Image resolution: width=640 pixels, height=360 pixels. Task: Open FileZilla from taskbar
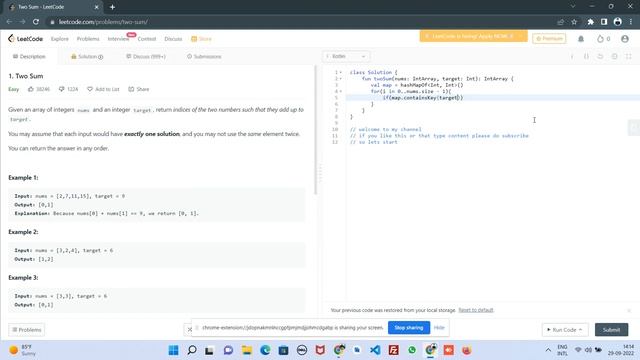click(393, 350)
